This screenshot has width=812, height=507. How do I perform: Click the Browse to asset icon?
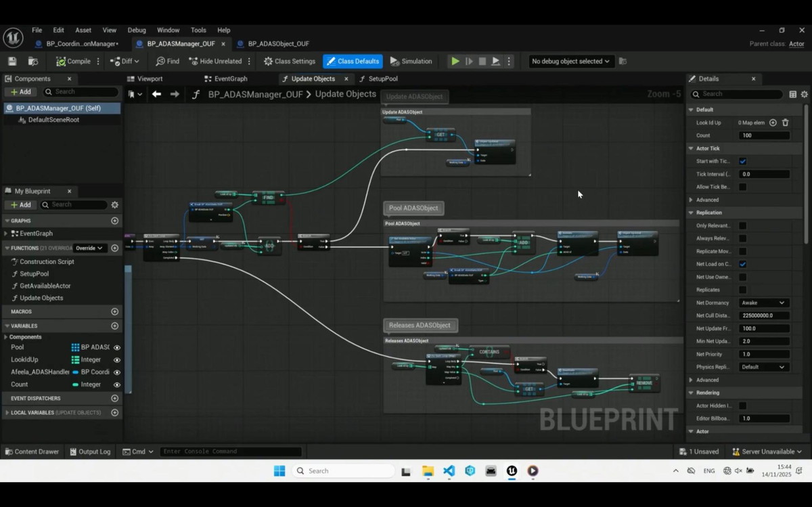click(x=32, y=61)
